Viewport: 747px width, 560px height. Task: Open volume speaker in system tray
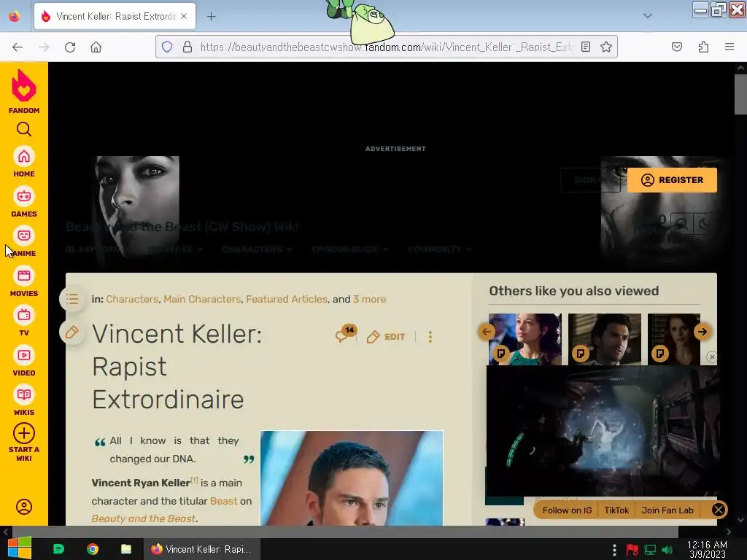(667, 550)
